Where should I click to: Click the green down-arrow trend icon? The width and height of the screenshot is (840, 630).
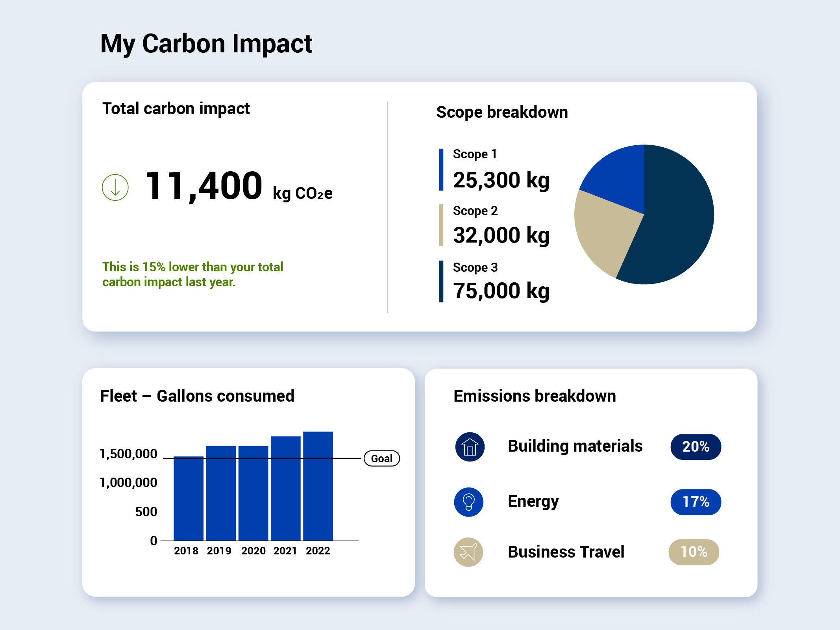coord(115,187)
